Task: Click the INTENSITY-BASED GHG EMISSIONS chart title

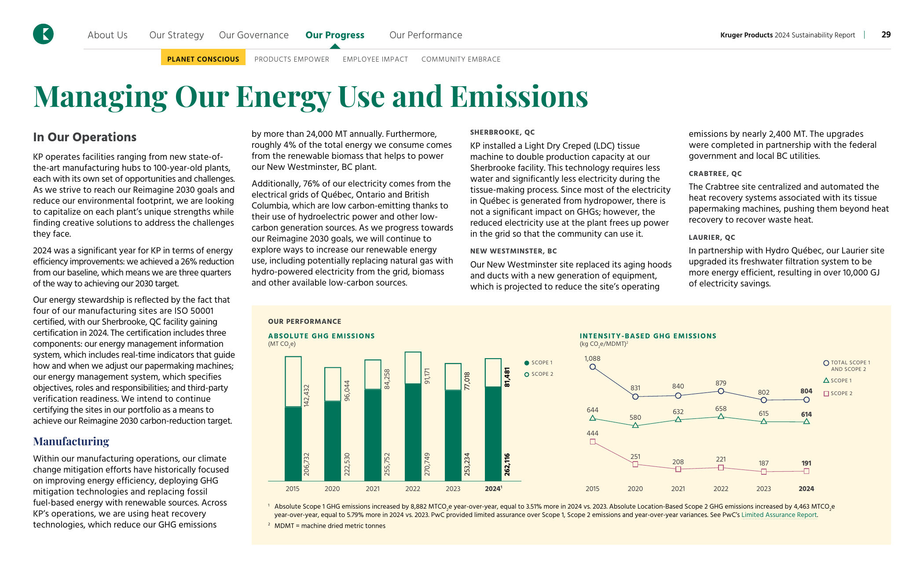Action: pyautogui.click(x=648, y=336)
